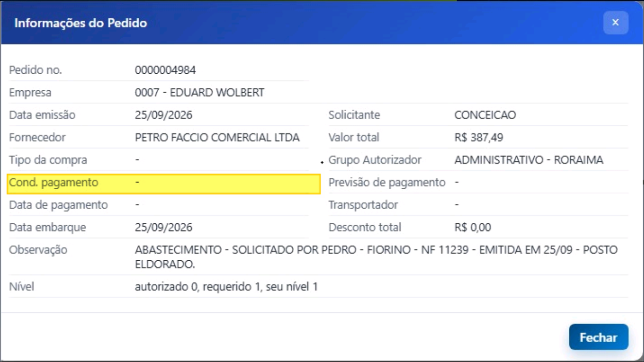Select the observation text starting with ABASTECIMENTO

(376, 257)
